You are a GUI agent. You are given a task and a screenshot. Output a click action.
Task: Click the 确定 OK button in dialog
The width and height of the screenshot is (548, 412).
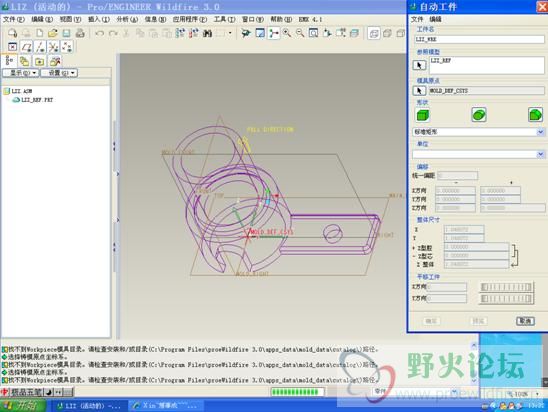click(431, 321)
